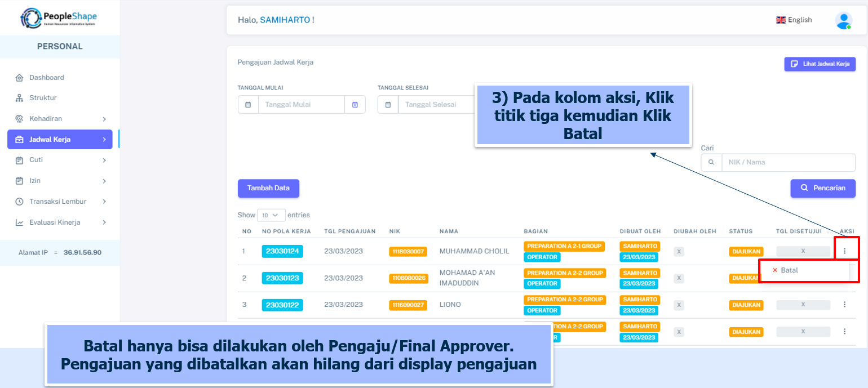
Task: Open the Show entries count dropdown
Action: [x=271, y=215]
